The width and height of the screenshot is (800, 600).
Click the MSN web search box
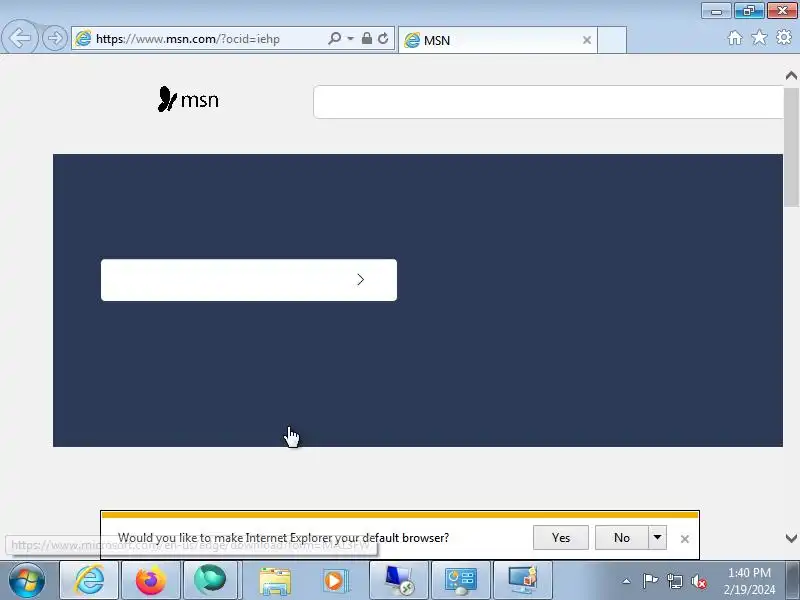pos(548,102)
